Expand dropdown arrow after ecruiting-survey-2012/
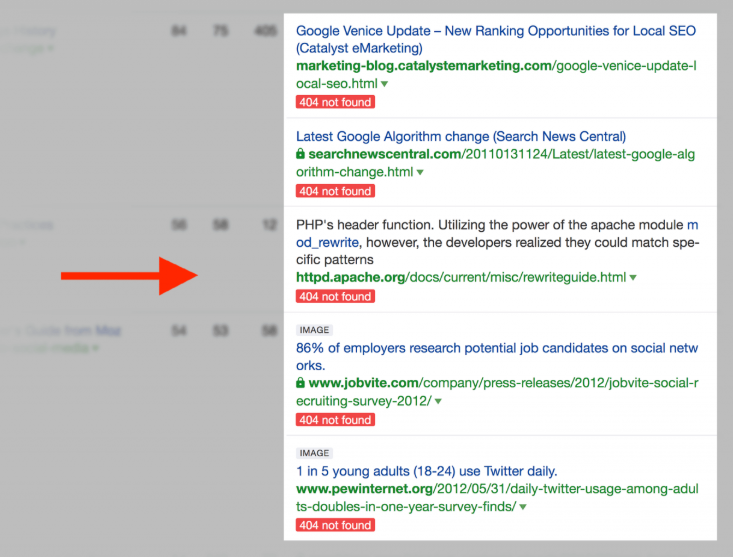The width and height of the screenshot is (733, 557). point(438,401)
